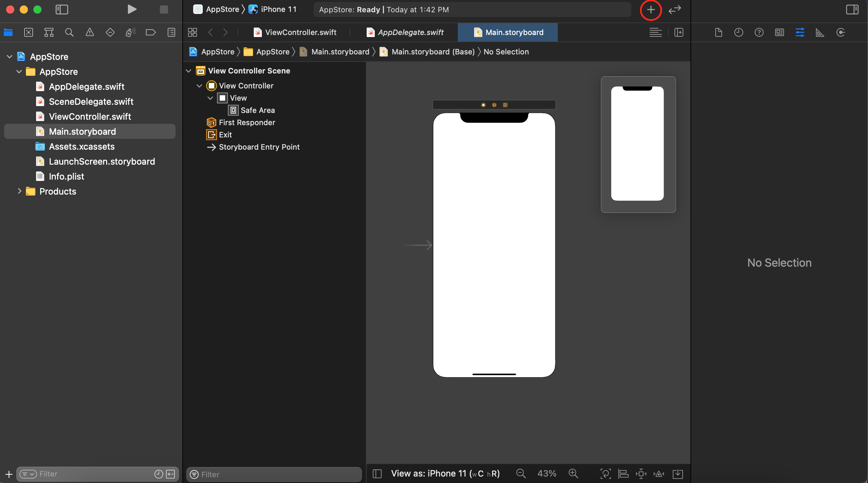Open Assets.xcassets in project navigator

click(82, 147)
